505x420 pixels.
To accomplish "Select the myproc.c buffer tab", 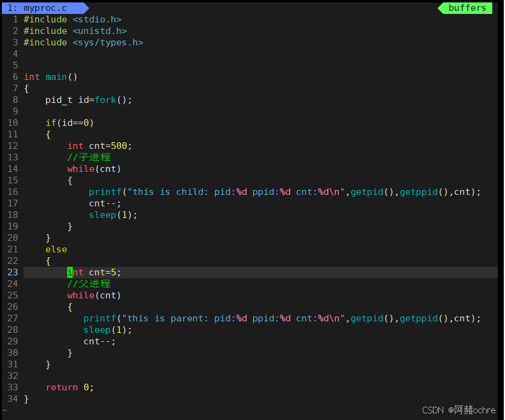I will pos(41,8).
